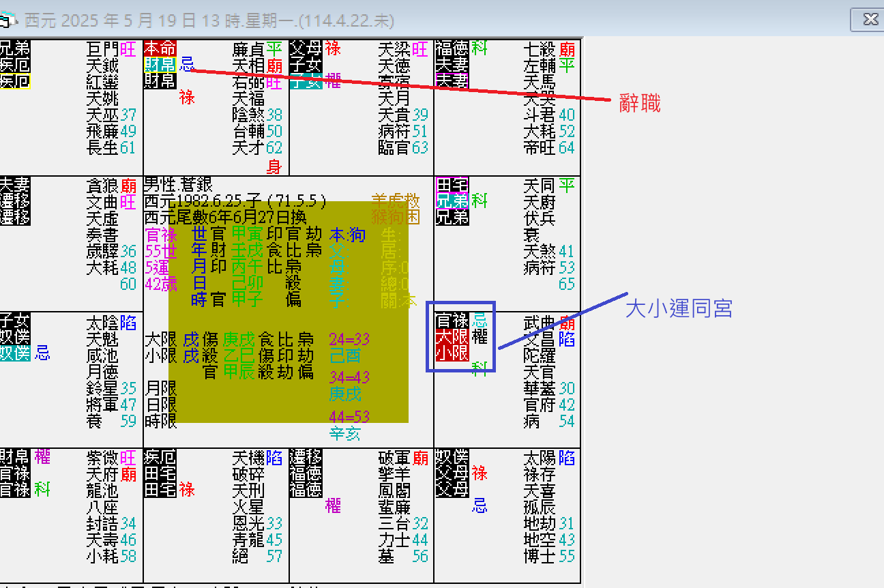Screen dimensions: 884x588
Task: Select the 力士 44 entry
Action: [403, 540]
